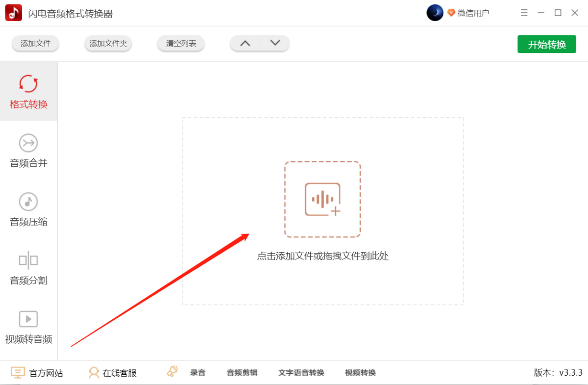Click the 在线客服 person icon

click(94, 373)
